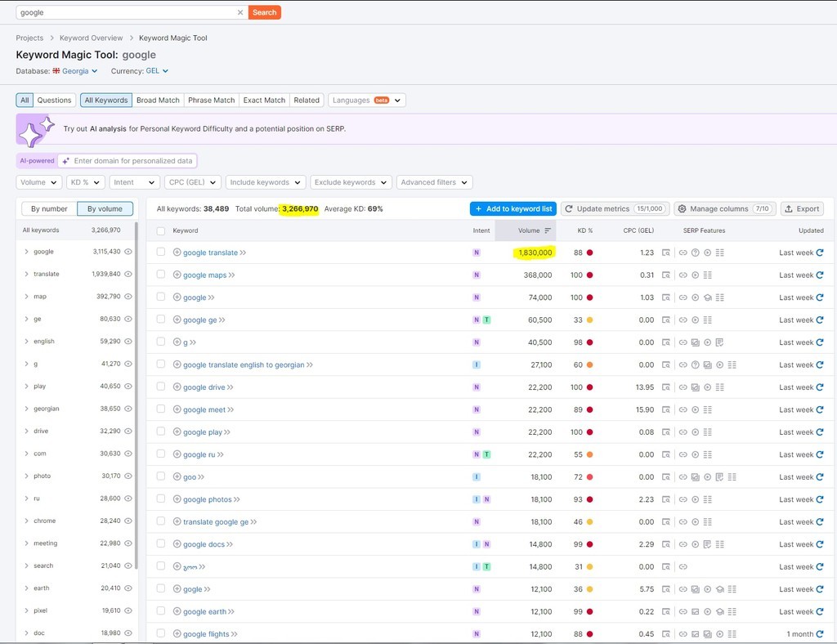837x644 pixels.
Task: Refresh metrics for google translate row
Action: point(819,253)
